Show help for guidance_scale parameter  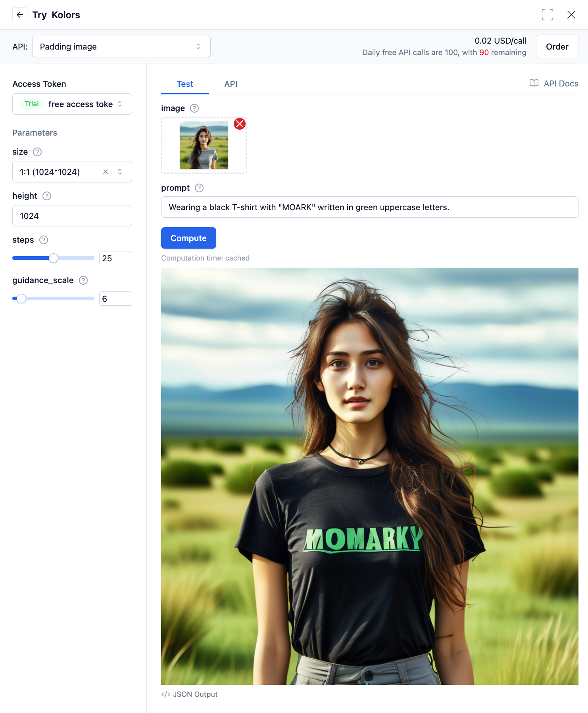pyautogui.click(x=83, y=280)
